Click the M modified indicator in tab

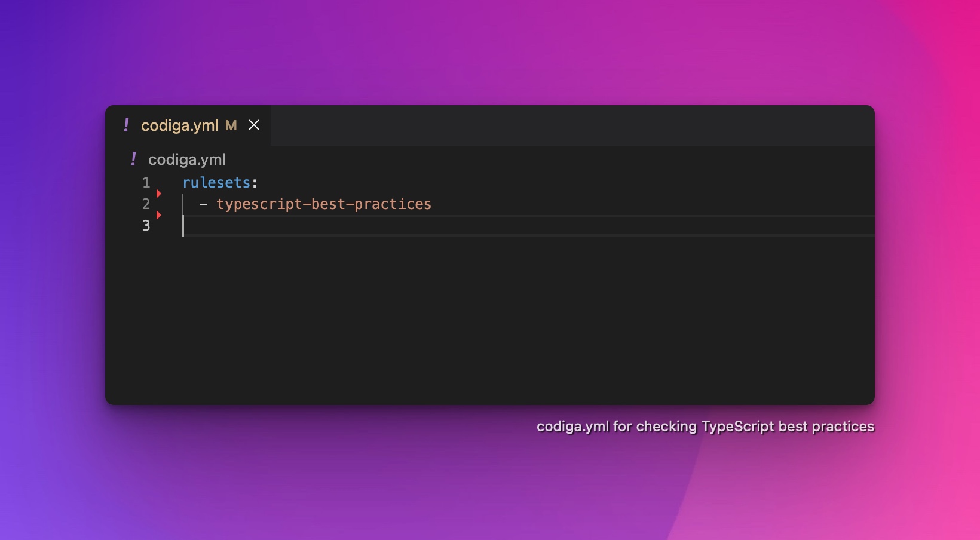[x=231, y=125]
